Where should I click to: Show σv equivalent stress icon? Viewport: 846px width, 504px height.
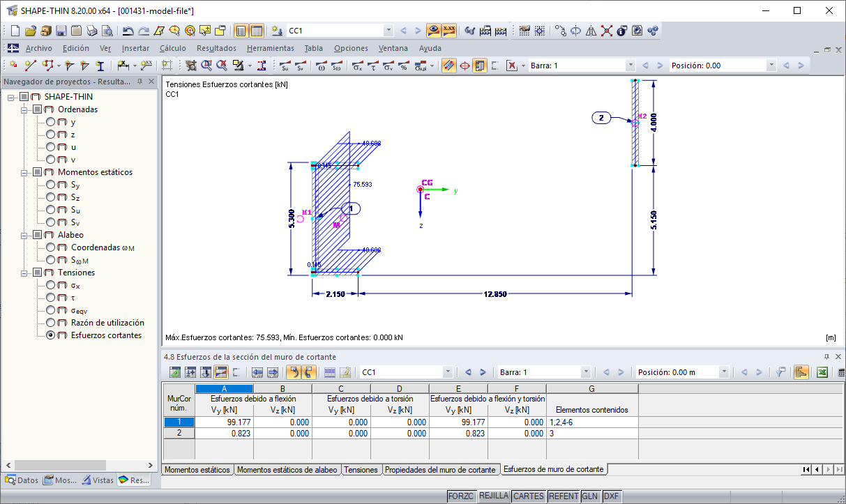(389, 66)
